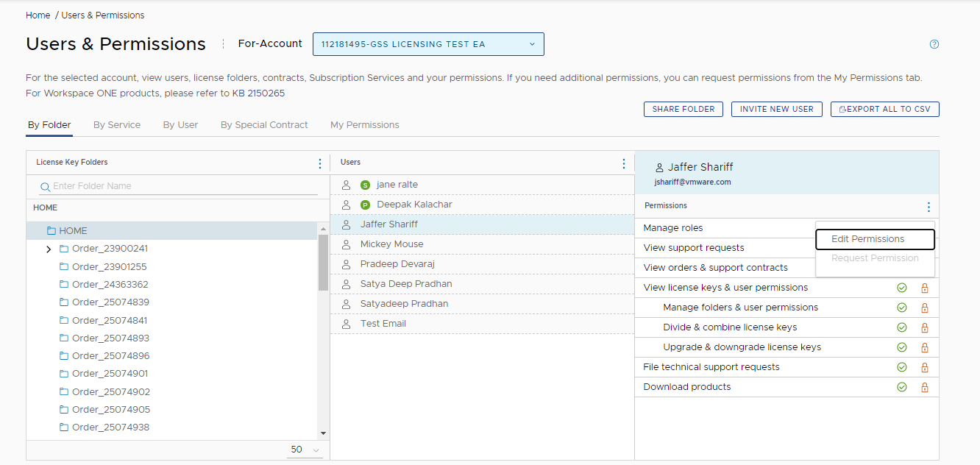Click folder tree scrollbar down arrow
Image resolution: width=980 pixels, height=465 pixels.
click(323, 434)
